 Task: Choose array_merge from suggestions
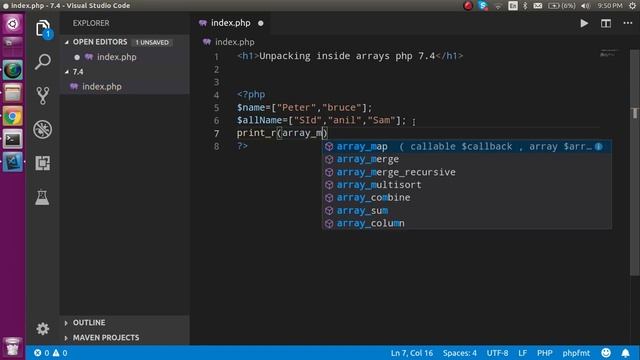click(467, 159)
